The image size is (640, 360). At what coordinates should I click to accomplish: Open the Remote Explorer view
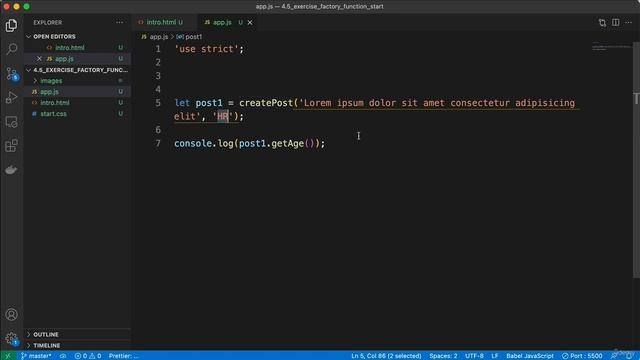pyautogui.click(x=11, y=122)
